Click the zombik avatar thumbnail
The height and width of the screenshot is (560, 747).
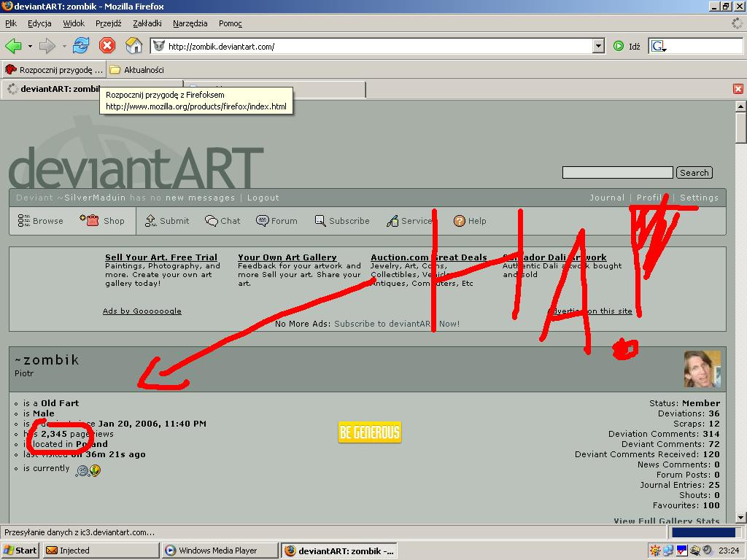click(x=703, y=369)
